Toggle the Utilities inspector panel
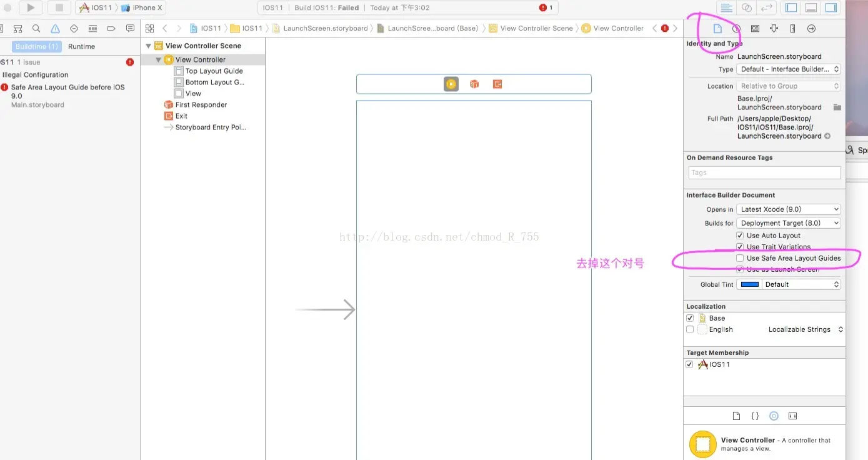Viewport: 868px width, 460px height. pyautogui.click(x=831, y=7)
